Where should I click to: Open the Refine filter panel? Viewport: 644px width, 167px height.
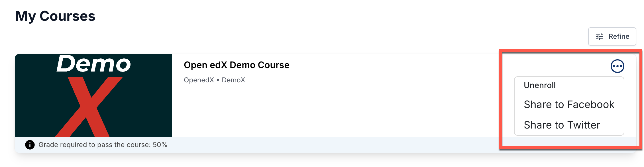pos(612,36)
